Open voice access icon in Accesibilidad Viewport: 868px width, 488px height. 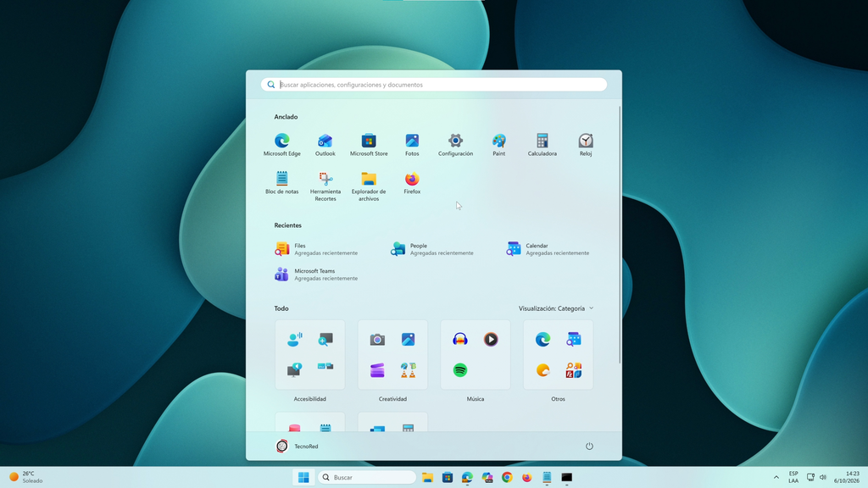[x=294, y=339]
